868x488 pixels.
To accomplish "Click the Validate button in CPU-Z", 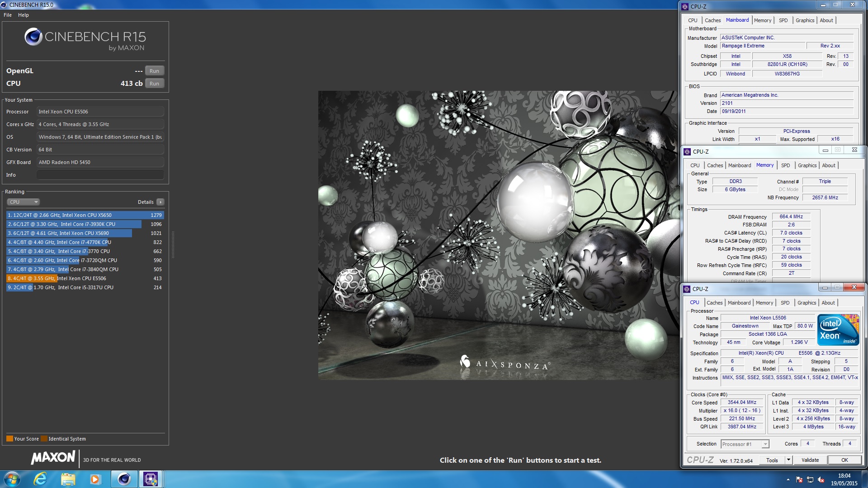I will click(810, 460).
